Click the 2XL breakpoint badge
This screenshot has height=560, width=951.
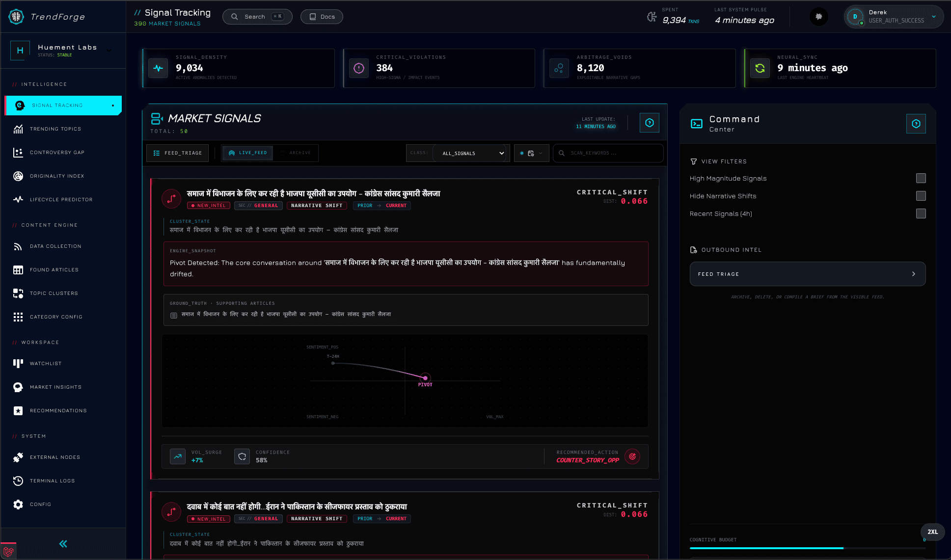pos(932,532)
